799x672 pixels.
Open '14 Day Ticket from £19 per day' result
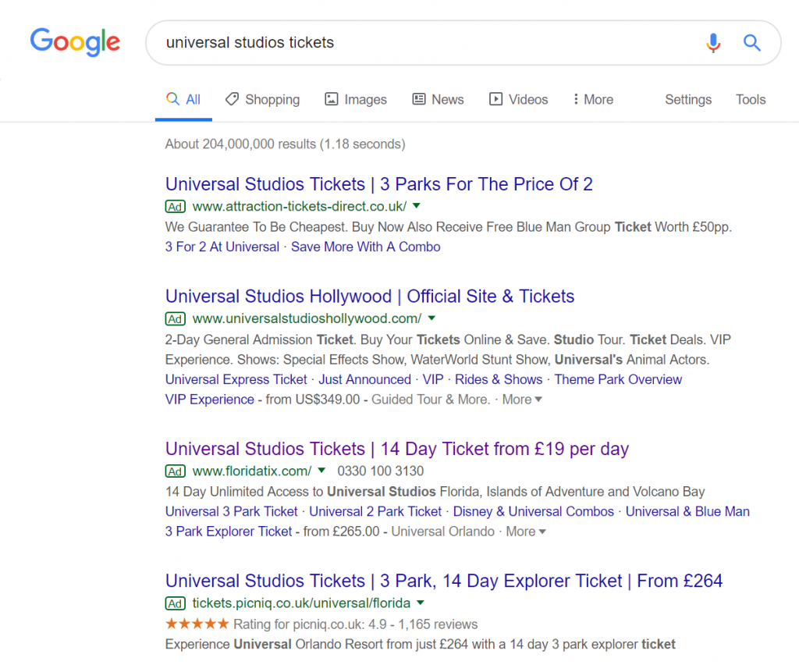[x=397, y=449]
